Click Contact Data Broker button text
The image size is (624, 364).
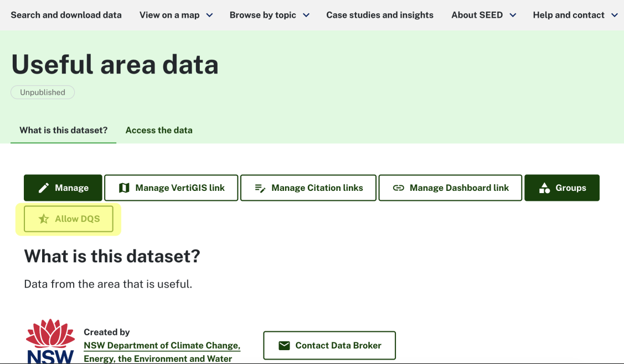338,345
